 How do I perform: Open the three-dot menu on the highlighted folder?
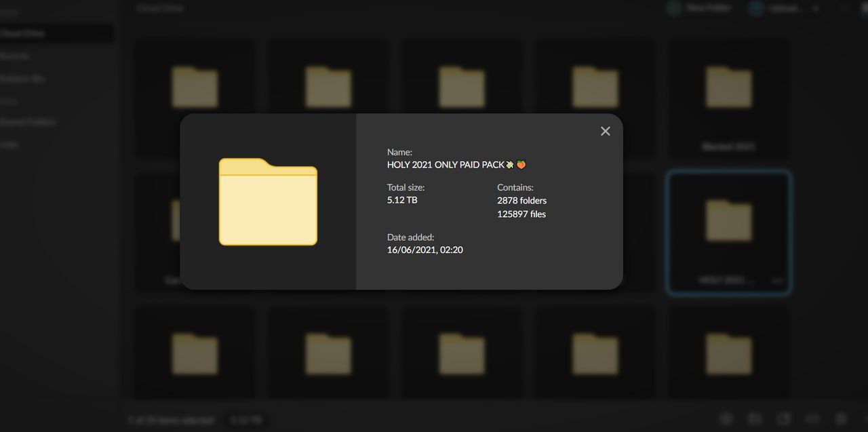coord(777,281)
